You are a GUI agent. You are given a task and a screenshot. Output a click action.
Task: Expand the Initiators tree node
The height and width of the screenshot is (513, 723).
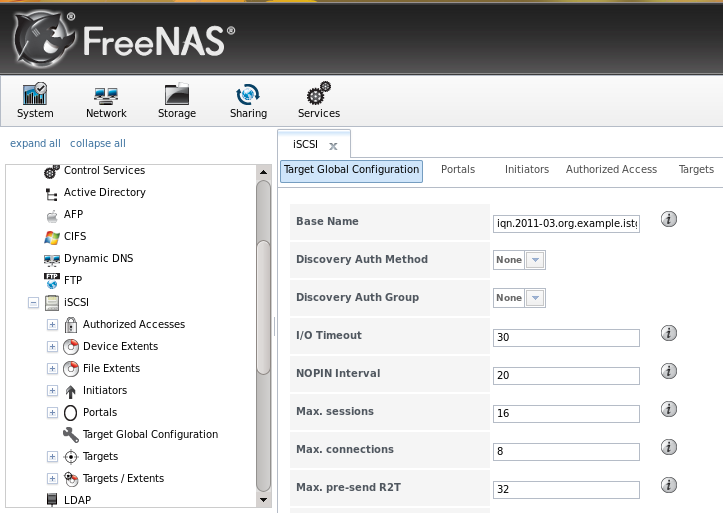(x=52, y=391)
